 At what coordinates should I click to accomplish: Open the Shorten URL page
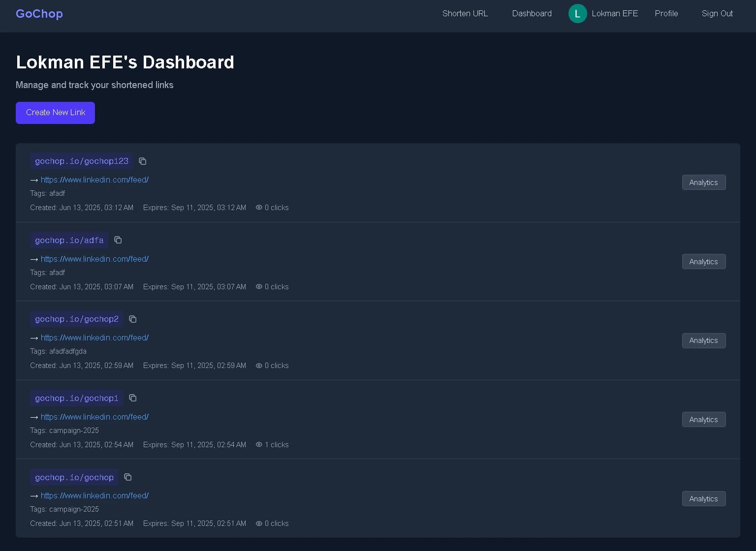point(465,13)
